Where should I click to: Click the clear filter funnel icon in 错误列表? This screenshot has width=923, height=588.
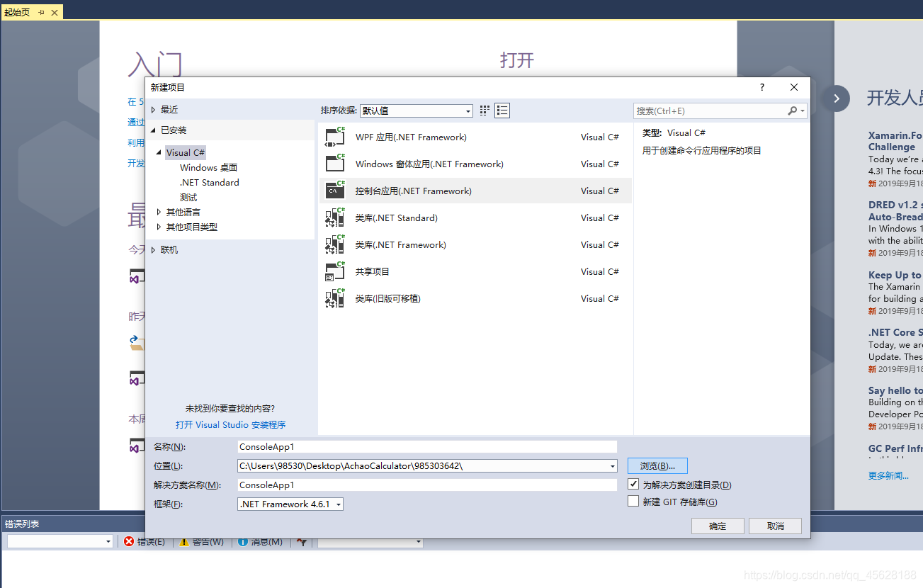tap(302, 541)
